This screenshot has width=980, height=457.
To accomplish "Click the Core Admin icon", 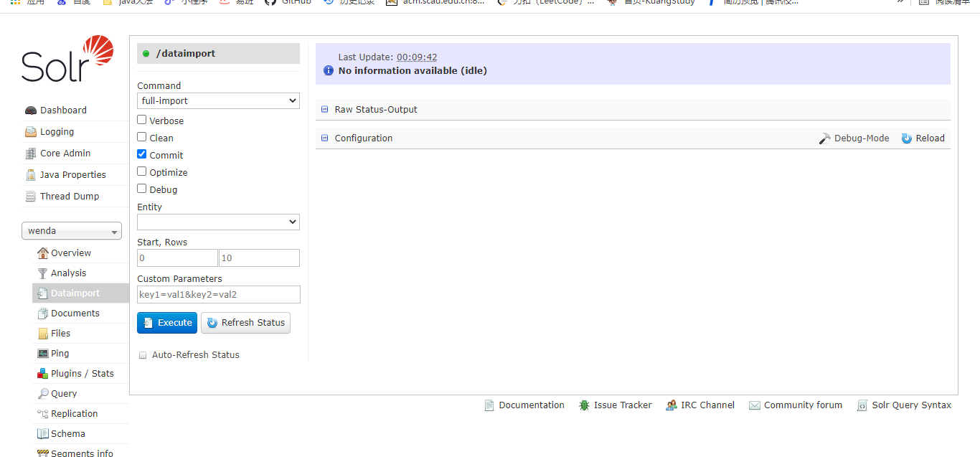I will (x=31, y=154).
